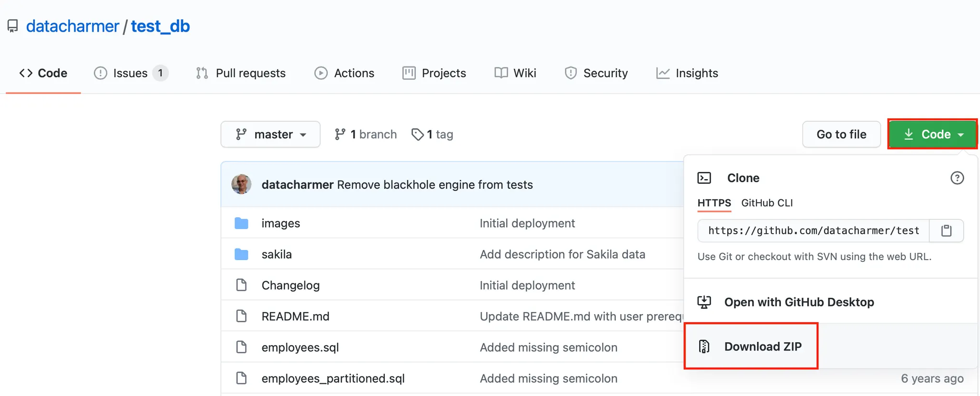Expand the green Code dropdown button
Image resolution: width=980 pixels, height=396 pixels.
click(932, 135)
